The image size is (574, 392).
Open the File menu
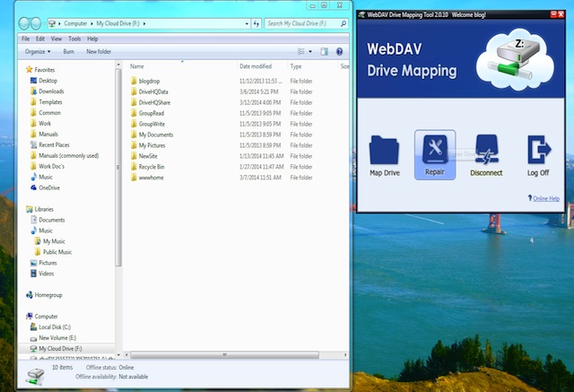click(x=25, y=39)
